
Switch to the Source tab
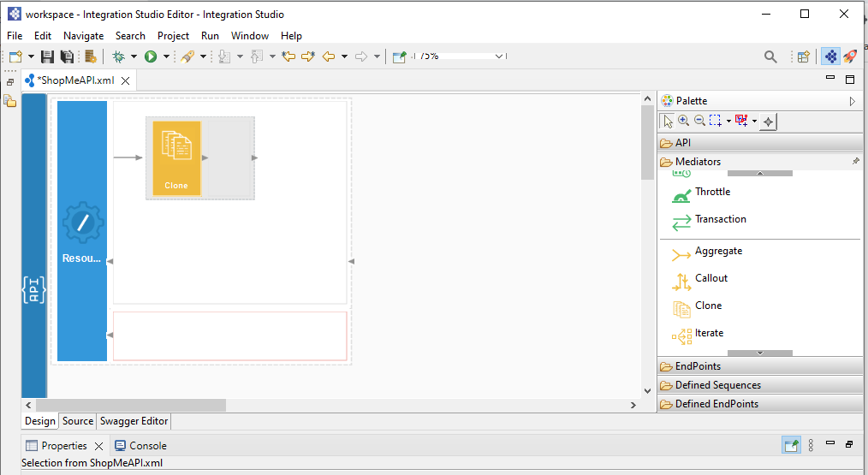click(x=78, y=421)
